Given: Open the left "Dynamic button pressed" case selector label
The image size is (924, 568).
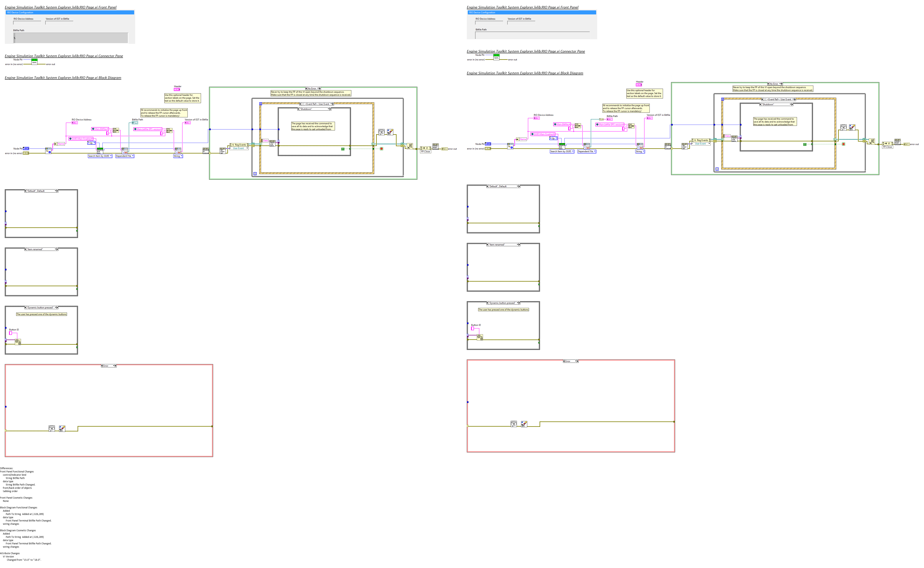Looking at the screenshot, I should click(41, 307).
